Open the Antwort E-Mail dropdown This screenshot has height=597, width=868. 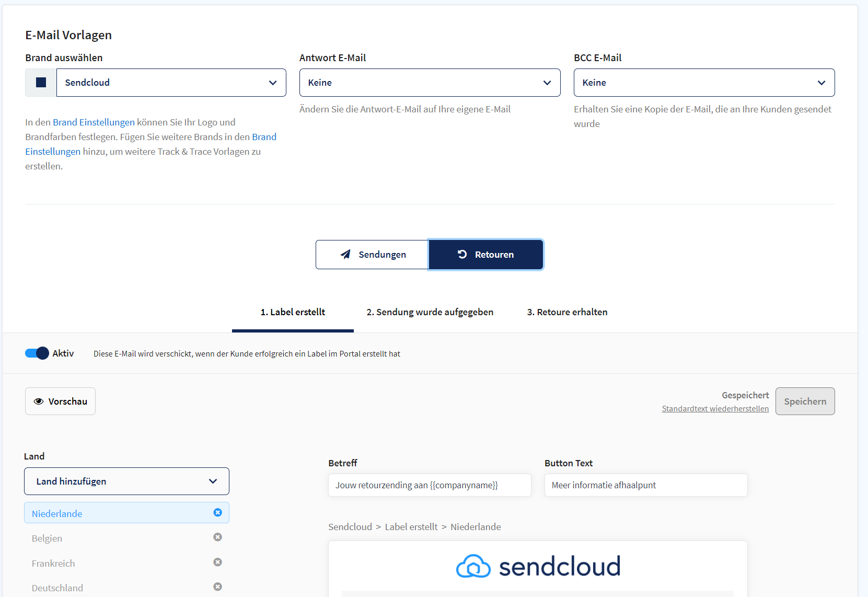pyautogui.click(x=430, y=83)
